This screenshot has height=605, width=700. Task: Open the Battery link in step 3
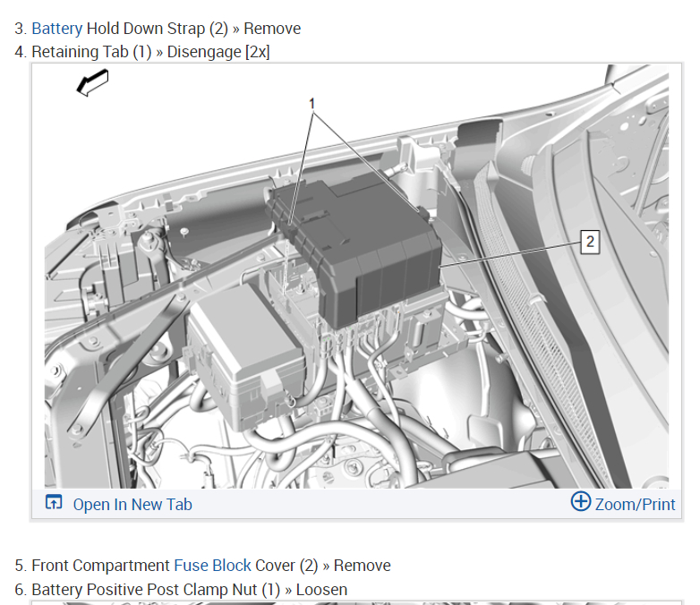tap(56, 29)
